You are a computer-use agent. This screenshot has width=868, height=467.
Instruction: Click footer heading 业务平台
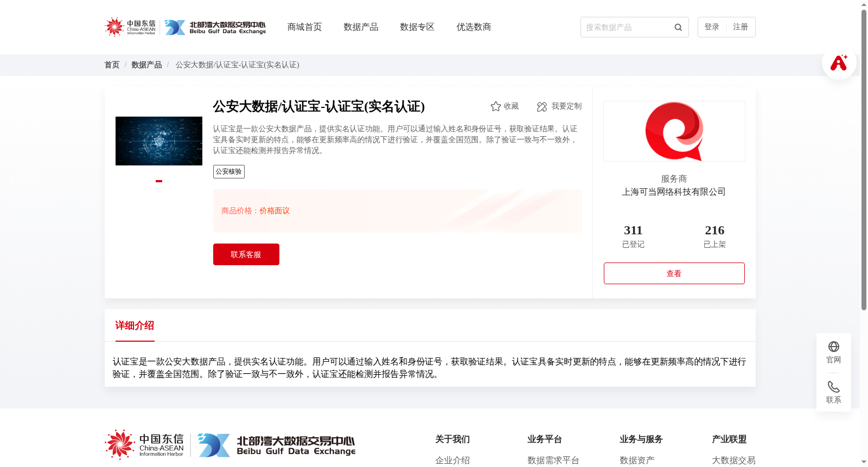(545, 439)
